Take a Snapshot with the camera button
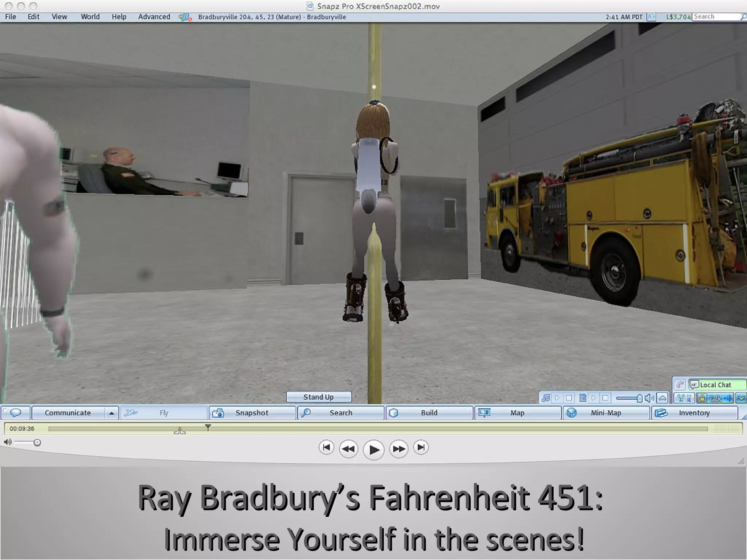 tap(252, 413)
